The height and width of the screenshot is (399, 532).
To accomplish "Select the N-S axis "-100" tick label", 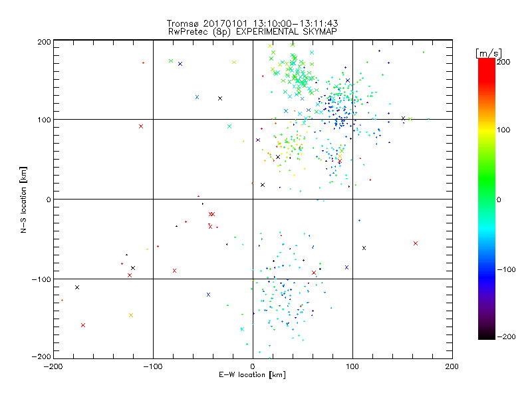I will [41, 279].
